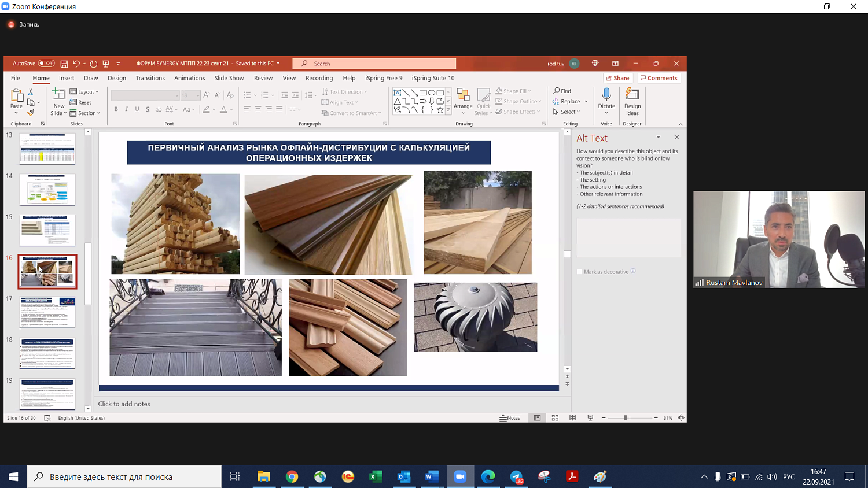Click the Center align paragraph icon
Screen dimensions: 868x488
[258, 109]
